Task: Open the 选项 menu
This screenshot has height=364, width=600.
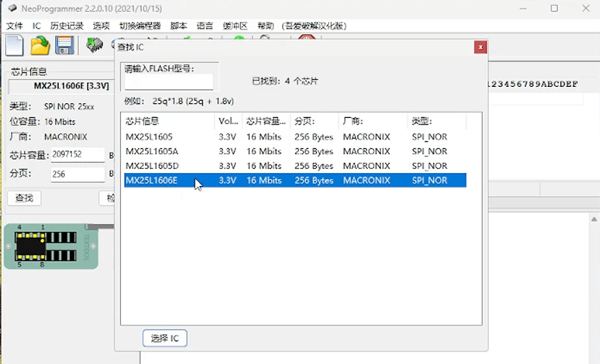Action: point(101,26)
